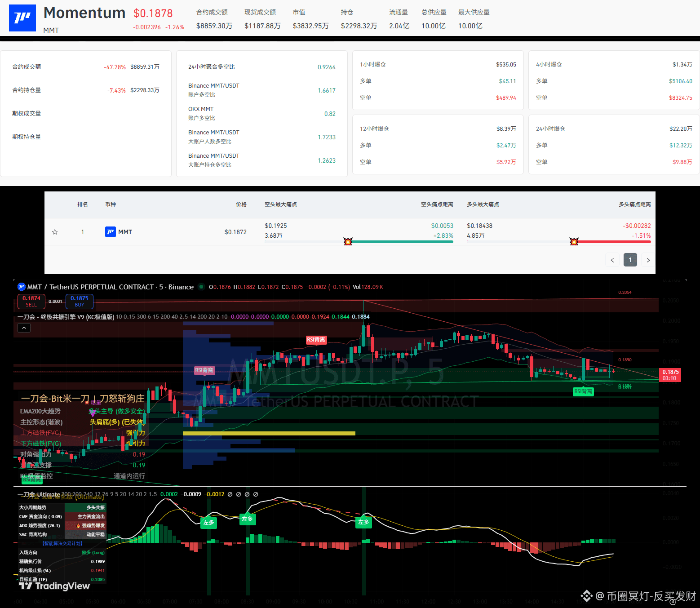Click the 多头痛点距离 column header
The height and width of the screenshot is (608, 700).
635,204
